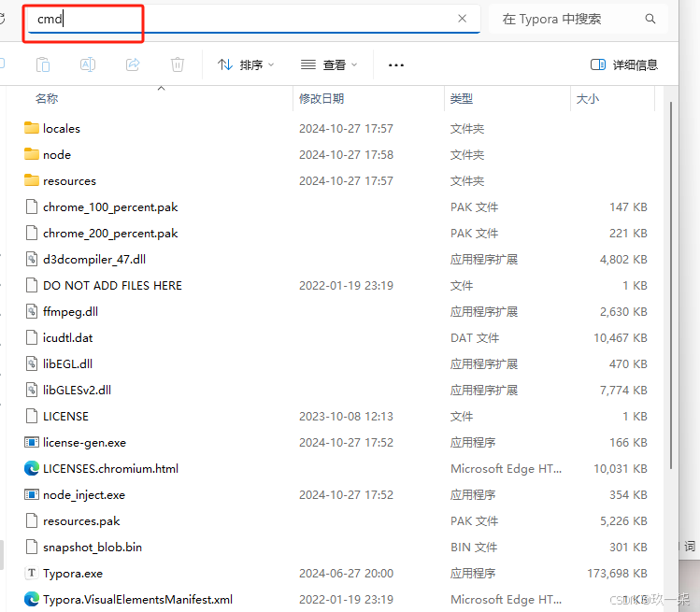700x612 pixels.
Task: Open the 查看 view dropdown
Action: pyautogui.click(x=329, y=65)
